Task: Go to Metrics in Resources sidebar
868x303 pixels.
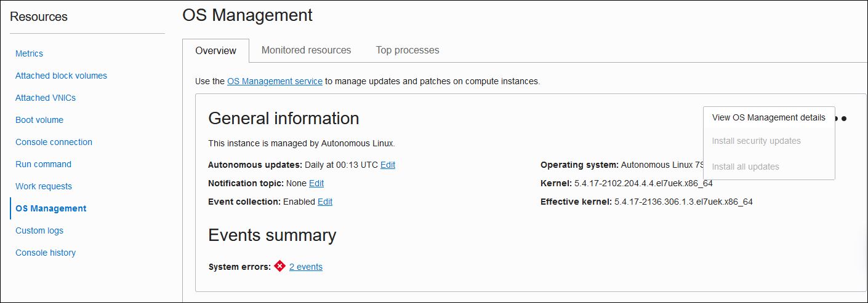Action: pos(29,53)
